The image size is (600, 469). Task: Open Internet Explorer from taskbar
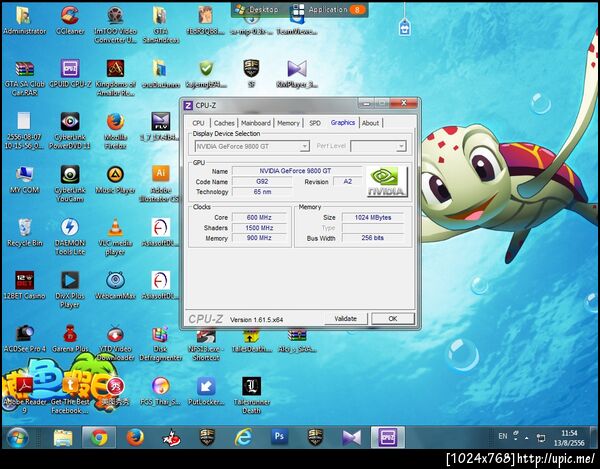click(243, 438)
